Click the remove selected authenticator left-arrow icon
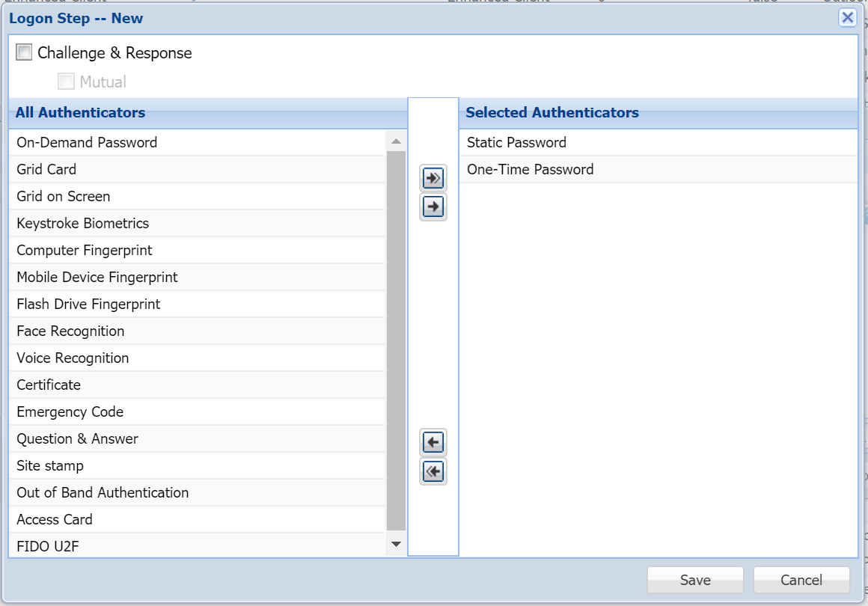The width and height of the screenshot is (868, 606). tap(433, 443)
